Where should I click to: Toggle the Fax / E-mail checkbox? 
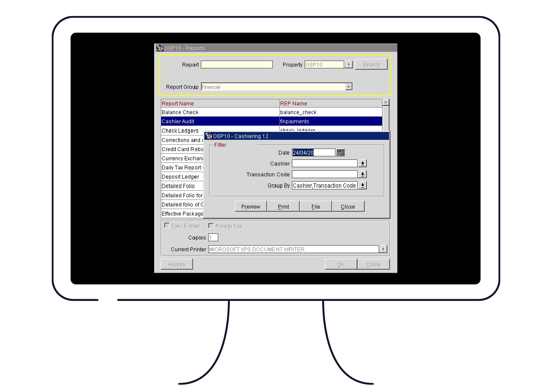(167, 226)
